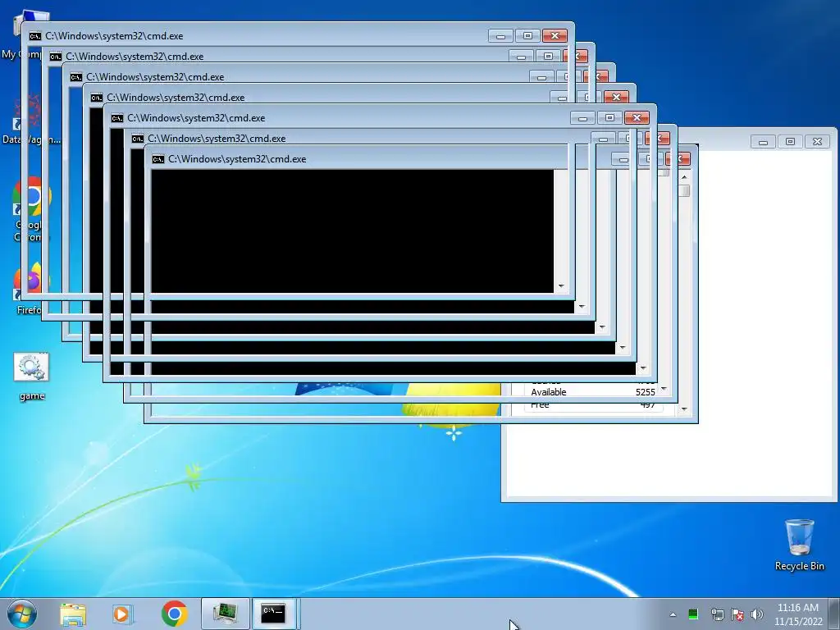This screenshot has height=630, width=840.
Task: Open Windows Explorer from the taskbar
Action: point(73,614)
